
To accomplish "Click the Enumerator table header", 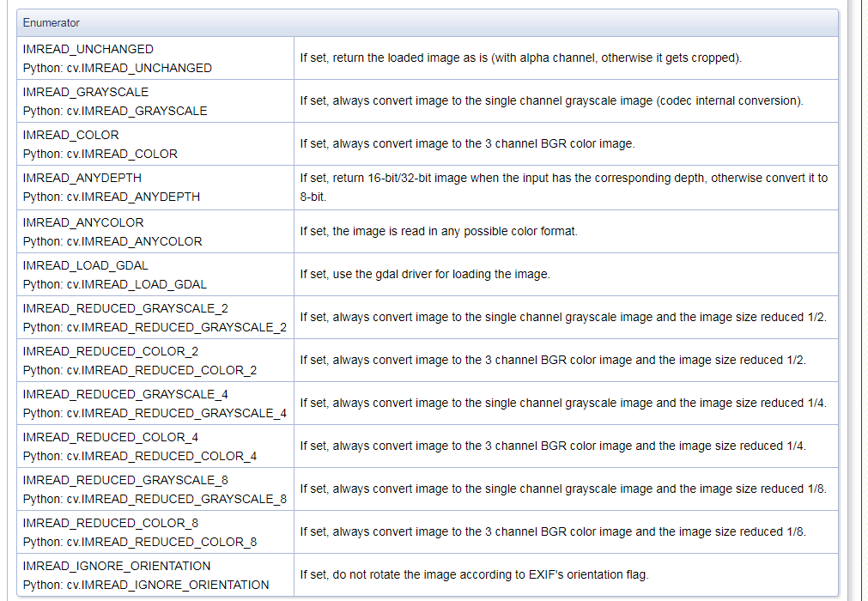I will [428, 22].
